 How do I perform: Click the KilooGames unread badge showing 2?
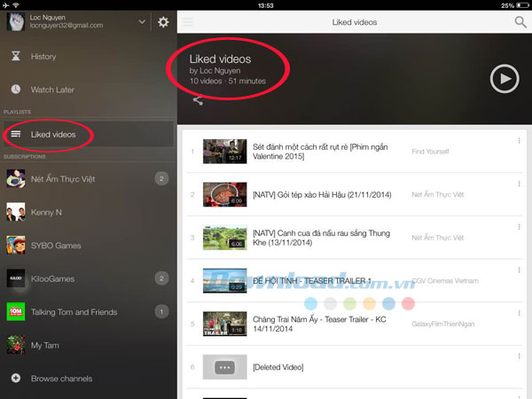pos(161,278)
